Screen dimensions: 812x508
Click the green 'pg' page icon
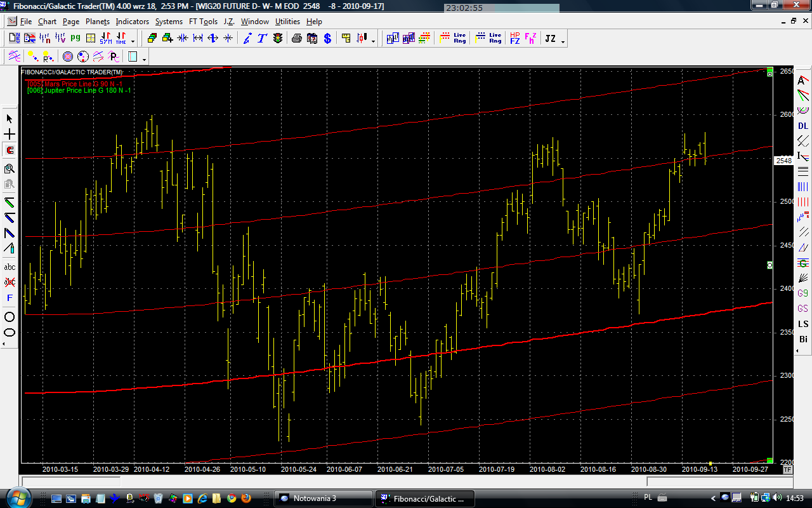point(75,38)
